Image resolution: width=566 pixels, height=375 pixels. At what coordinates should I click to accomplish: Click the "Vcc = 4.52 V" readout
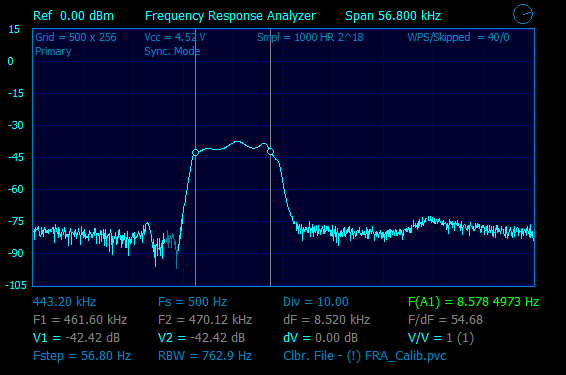tap(175, 37)
